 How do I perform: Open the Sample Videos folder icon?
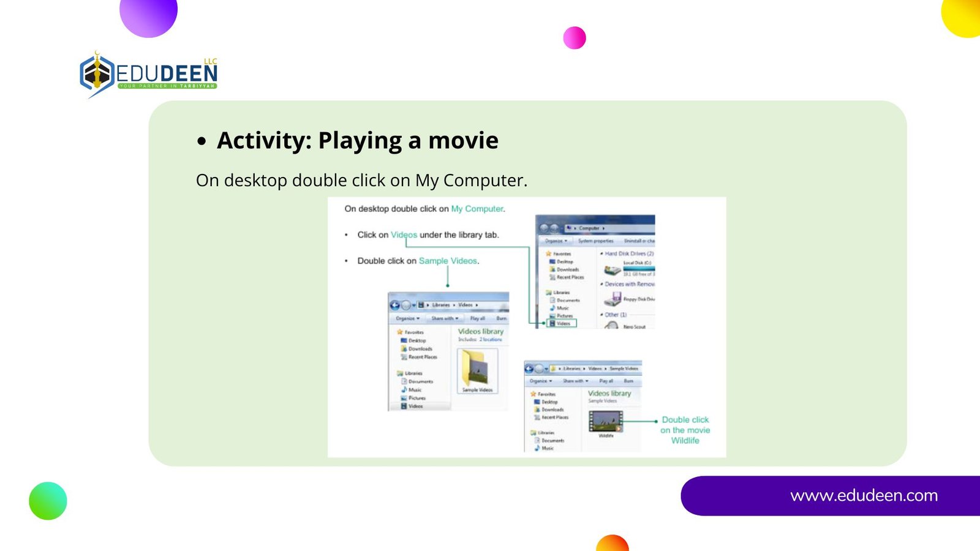[477, 369]
